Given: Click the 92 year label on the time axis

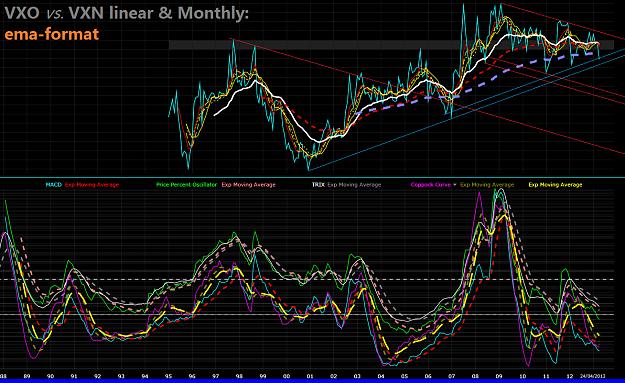Looking at the screenshot, I should click(98, 376).
